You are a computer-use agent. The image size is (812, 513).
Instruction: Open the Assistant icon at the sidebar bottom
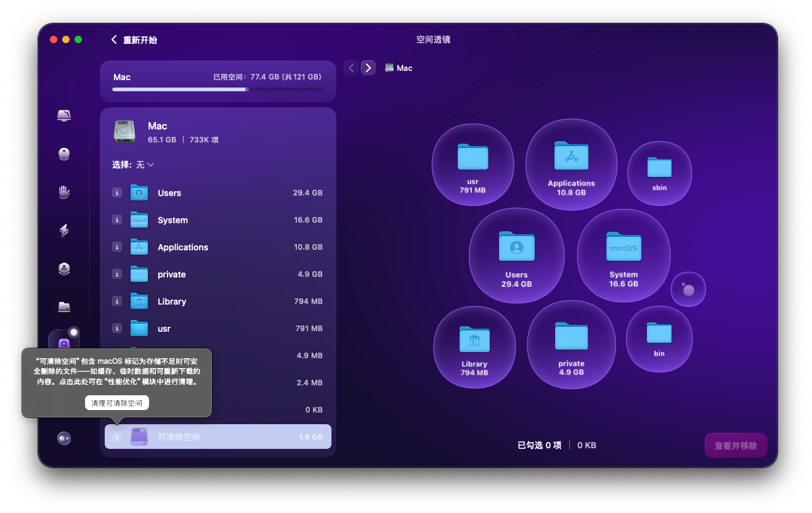64,438
